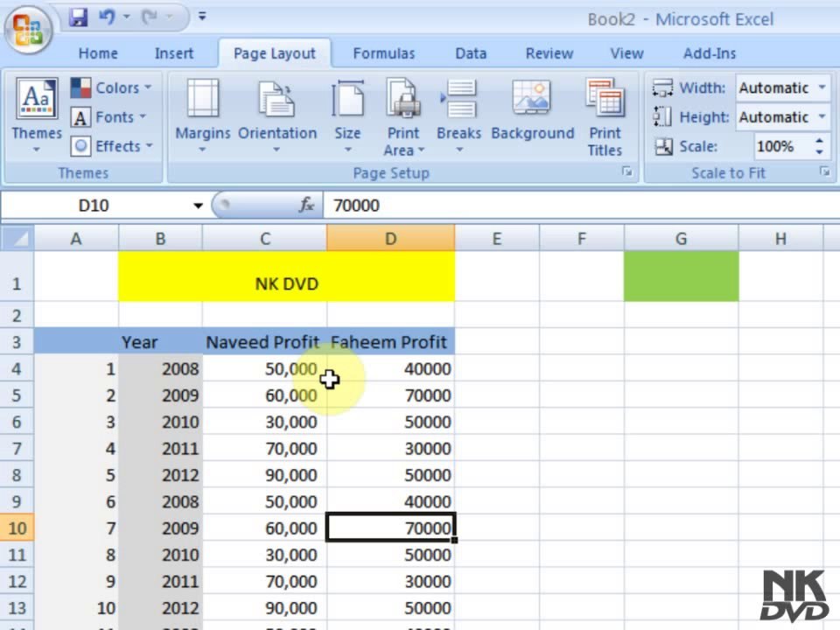Open Margins options
840x630 pixels.
pos(202,116)
